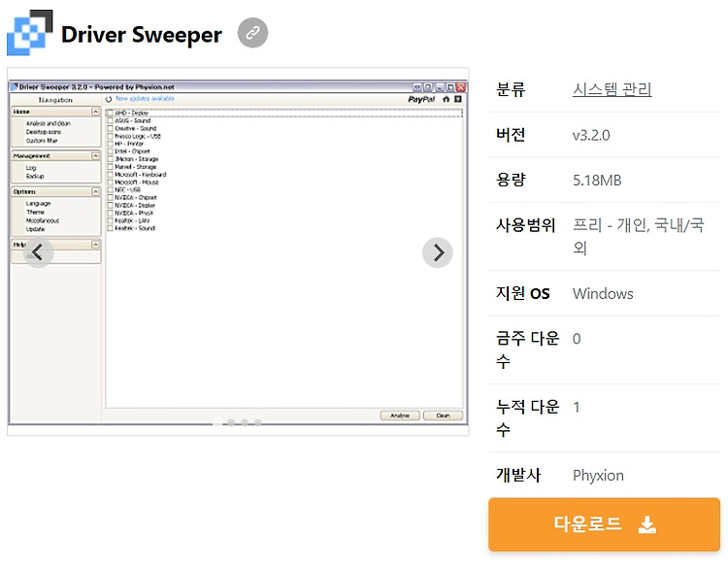Tick the AMD - Display checkbox
728x565 pixels.
pos(110,113)
